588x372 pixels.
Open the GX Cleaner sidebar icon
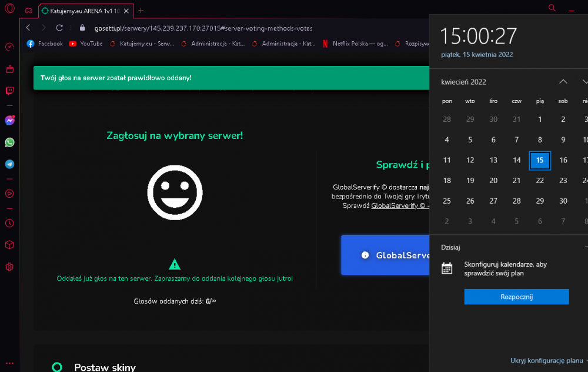pos(10,69)
